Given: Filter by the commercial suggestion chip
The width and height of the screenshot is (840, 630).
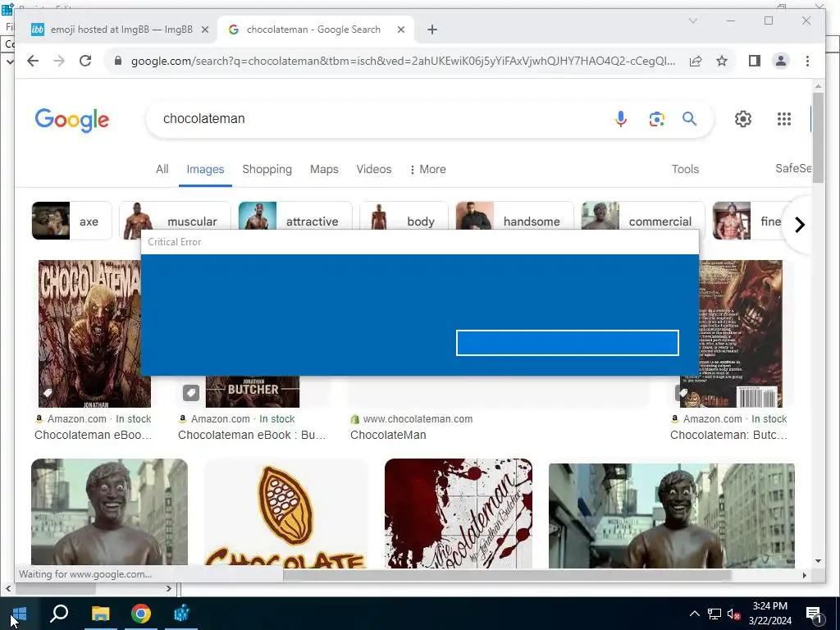Looking at the screenshot, I should 643,216.
